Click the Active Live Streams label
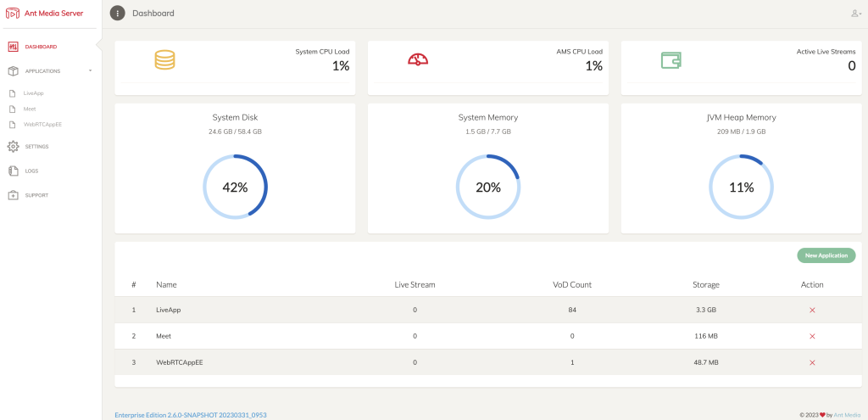The width and height of the screenshot is (868, 420). 826,52
